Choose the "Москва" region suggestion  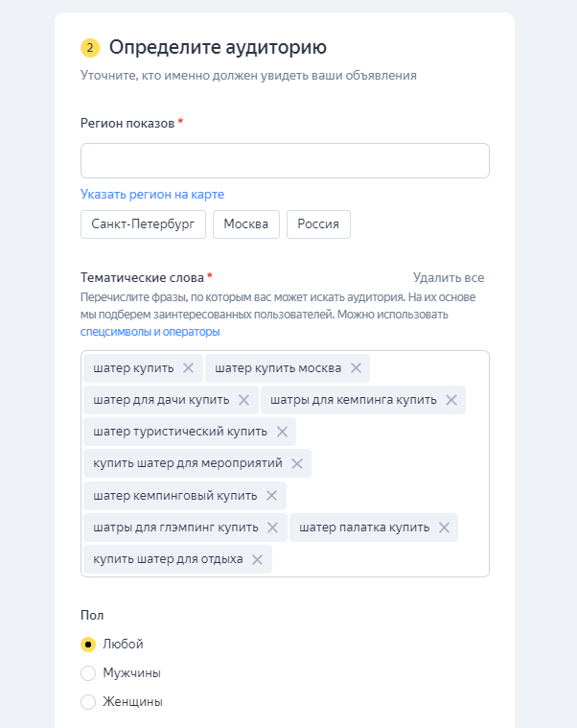point(245,224)
